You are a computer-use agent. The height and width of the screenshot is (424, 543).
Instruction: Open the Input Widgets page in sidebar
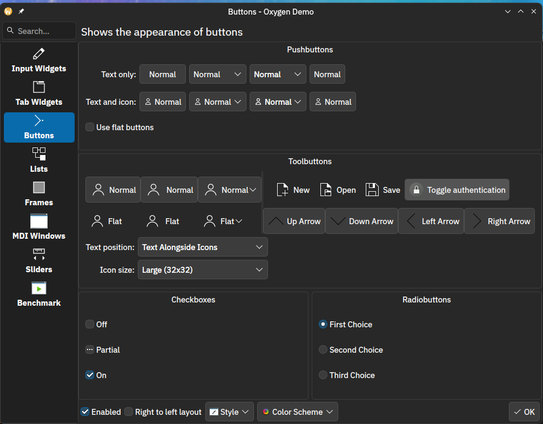click(39, 60)
